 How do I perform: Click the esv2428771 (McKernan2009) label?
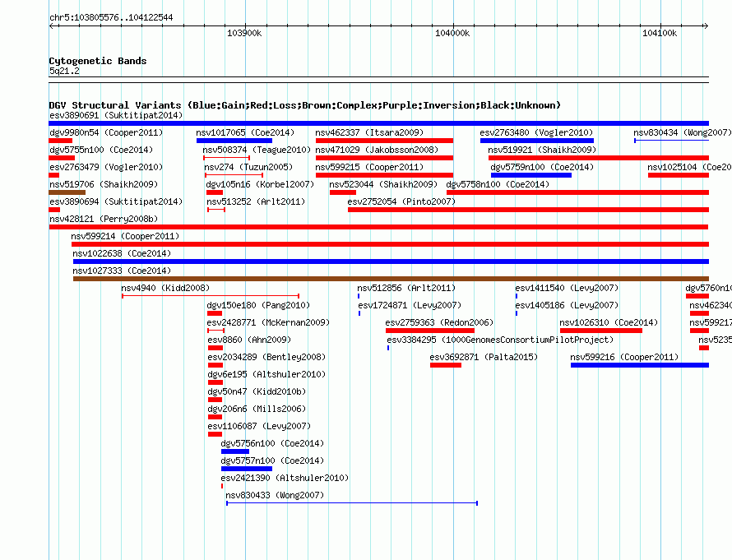268,322
